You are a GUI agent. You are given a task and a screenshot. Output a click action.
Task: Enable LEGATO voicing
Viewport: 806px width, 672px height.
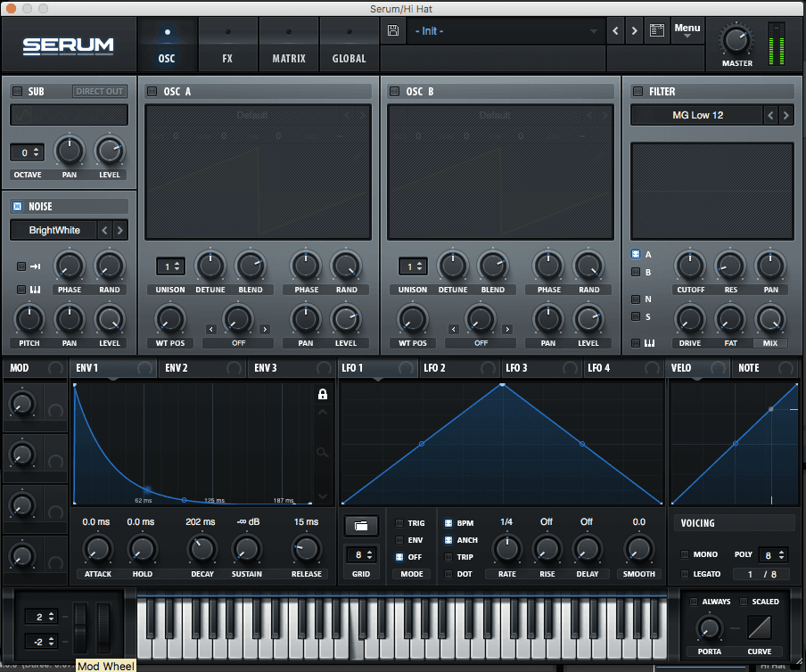tap(684, 574)
